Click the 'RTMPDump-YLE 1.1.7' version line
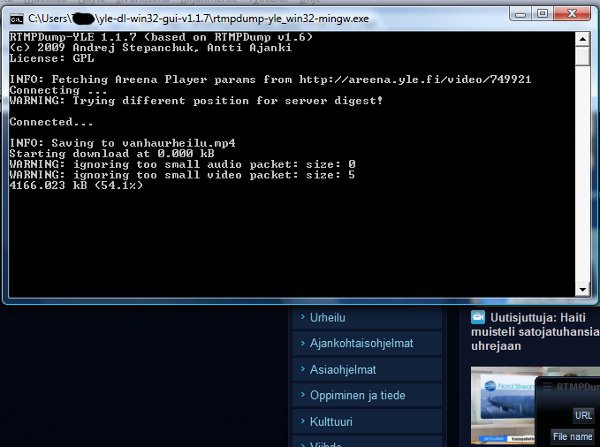Screen dimensions: 600x447 [161, 37]
